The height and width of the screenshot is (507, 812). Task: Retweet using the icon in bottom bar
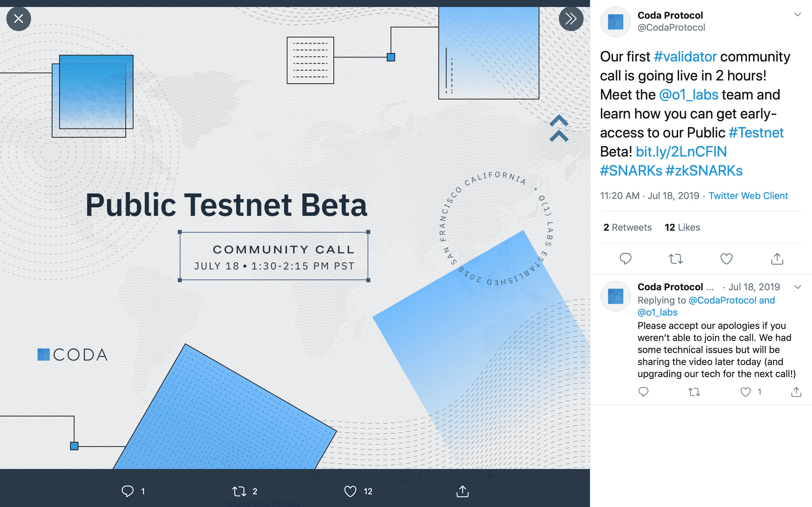(239, 491)
